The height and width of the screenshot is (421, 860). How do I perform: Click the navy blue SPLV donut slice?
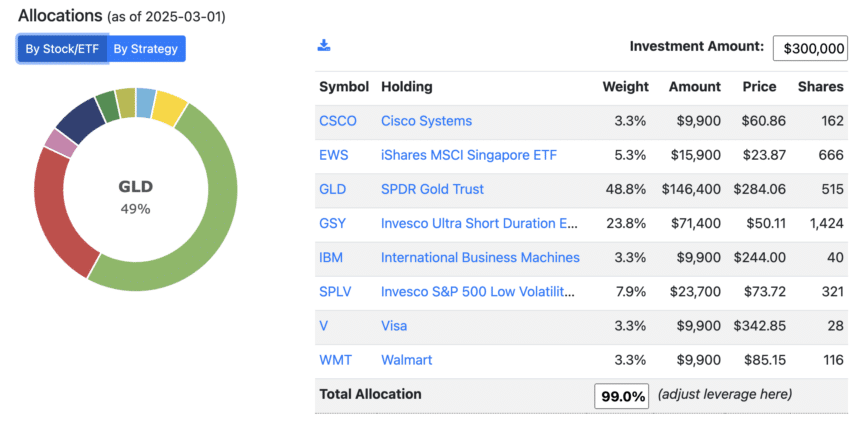coord(80,119)
